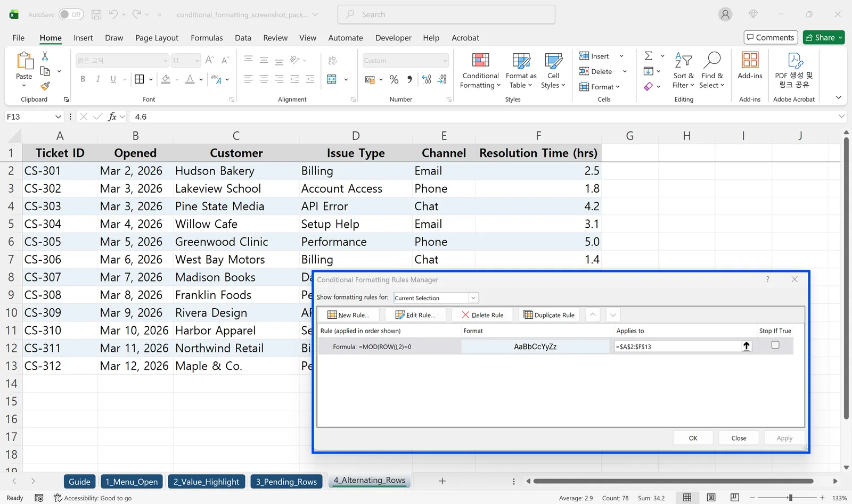Screen dimensions: 852x504
Task: Click Duplicate Rule button
Action: pyautogui.click(x=549, y=315)
